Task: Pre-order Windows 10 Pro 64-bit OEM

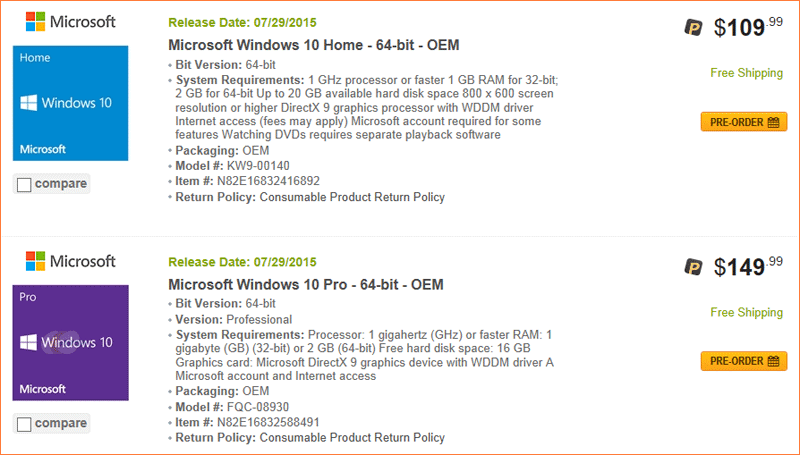Action: click(x=744, y=361)
